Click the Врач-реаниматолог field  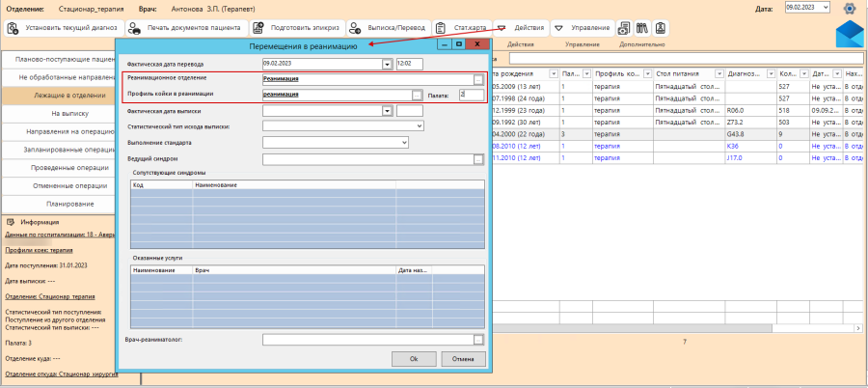[x=368, y=340]
